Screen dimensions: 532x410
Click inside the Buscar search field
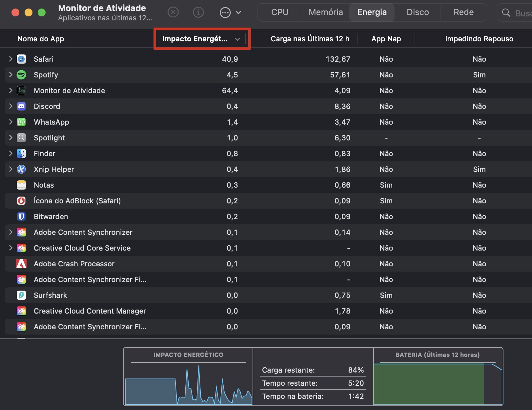point(518,13)
